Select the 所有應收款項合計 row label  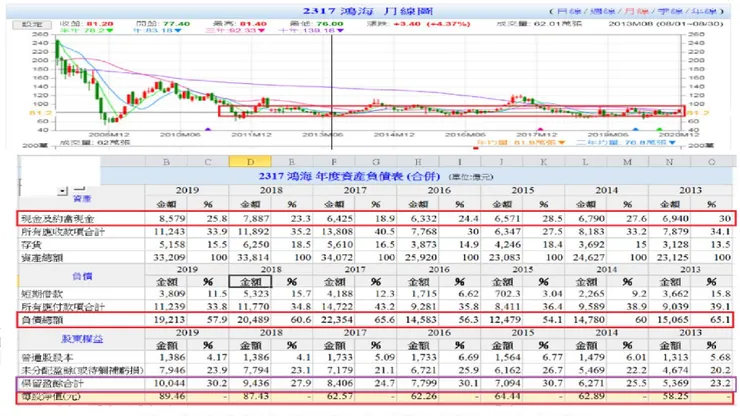63,232
